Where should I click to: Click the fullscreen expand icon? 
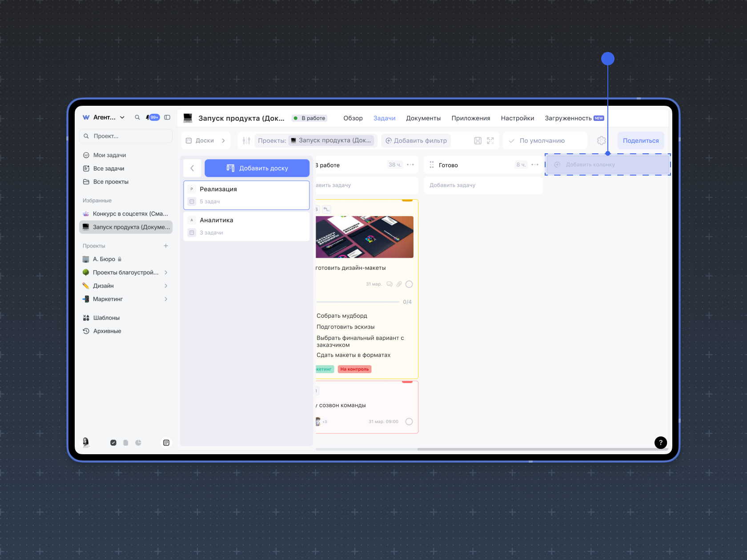pos(490,140)
